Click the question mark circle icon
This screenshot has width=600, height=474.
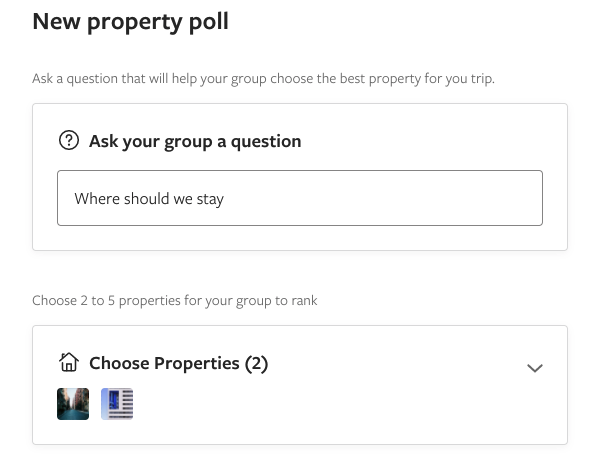[x=69, y=140]
